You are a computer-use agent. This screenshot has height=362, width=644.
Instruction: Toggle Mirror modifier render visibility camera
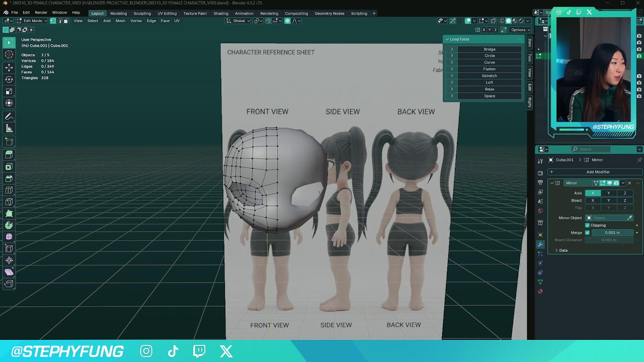[x=616, y=183]
